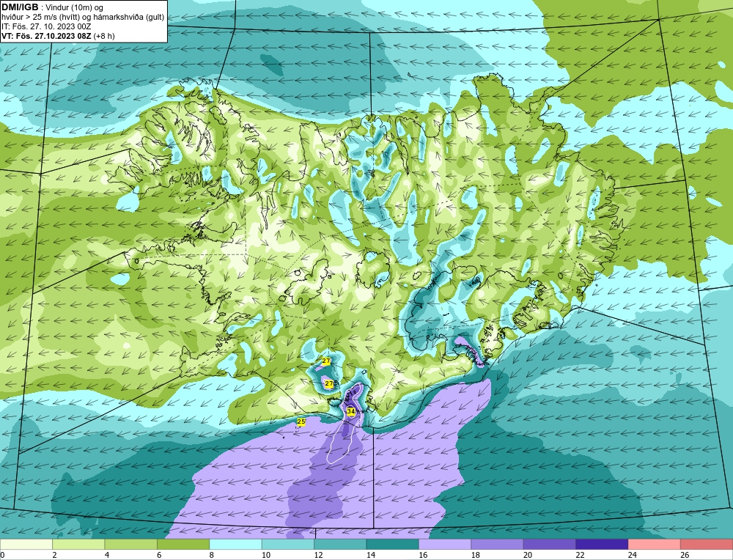
Task: Click the 18–20 m/s purple legend swatch
Action: (498, 545)
